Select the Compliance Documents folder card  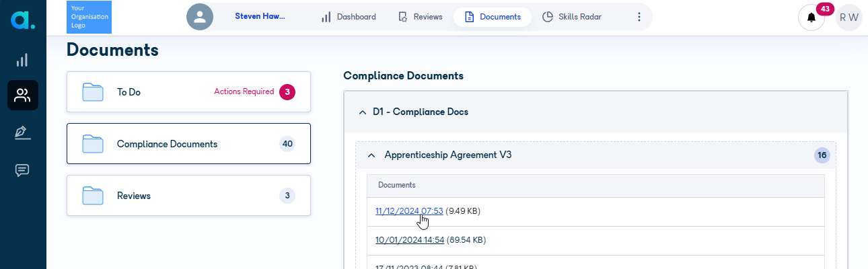pos(188,143)
